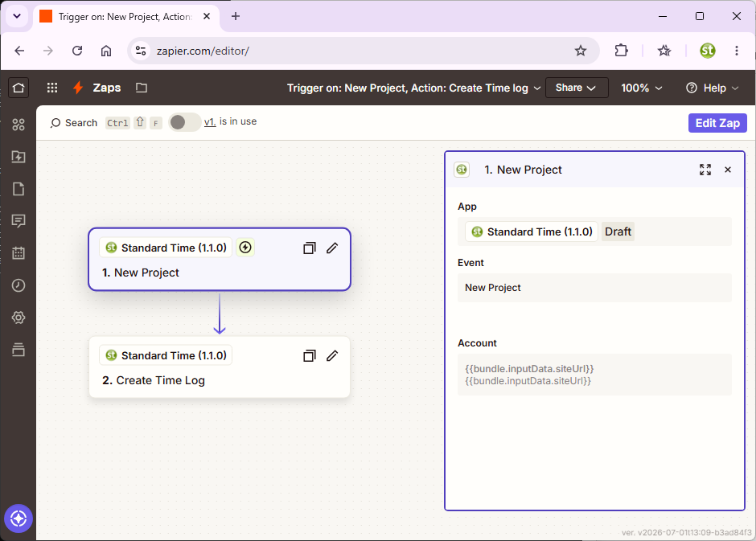The image size is (756, 541).
Task: Go to the browser home page
Action: (x=106, y=51)
